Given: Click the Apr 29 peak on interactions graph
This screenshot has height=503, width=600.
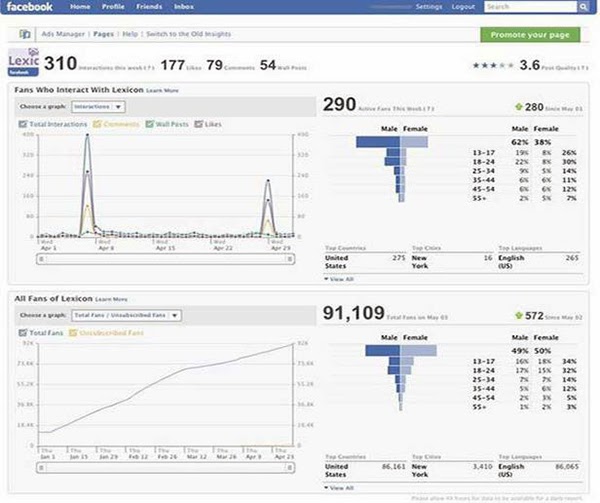Looking at the screenshot, I should pyautogui.click(x=268, y=180).
